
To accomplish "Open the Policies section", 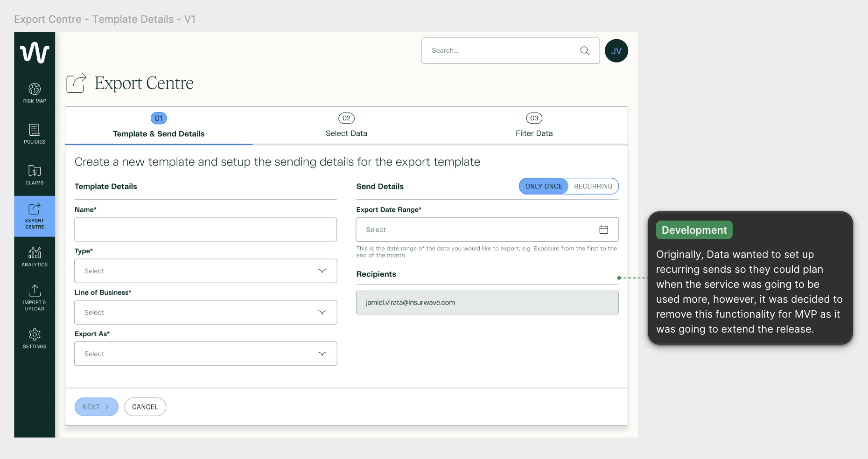I will click(x=35, y=134).
